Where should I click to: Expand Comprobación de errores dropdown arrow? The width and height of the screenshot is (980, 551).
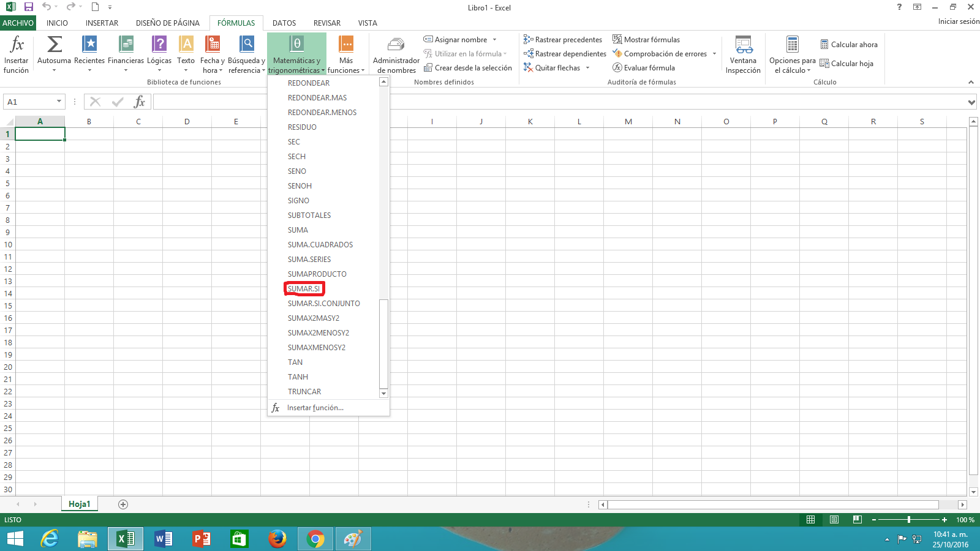tap(714, 54)
